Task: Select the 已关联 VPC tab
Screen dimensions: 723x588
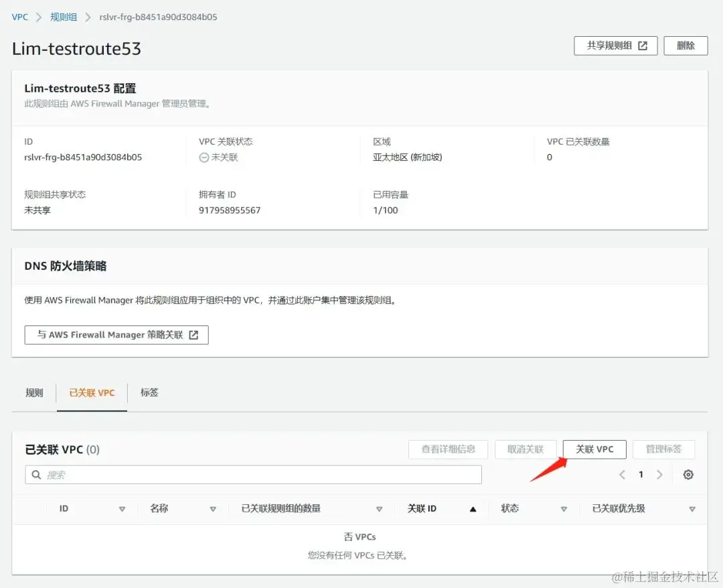Action: coord(92,393)
